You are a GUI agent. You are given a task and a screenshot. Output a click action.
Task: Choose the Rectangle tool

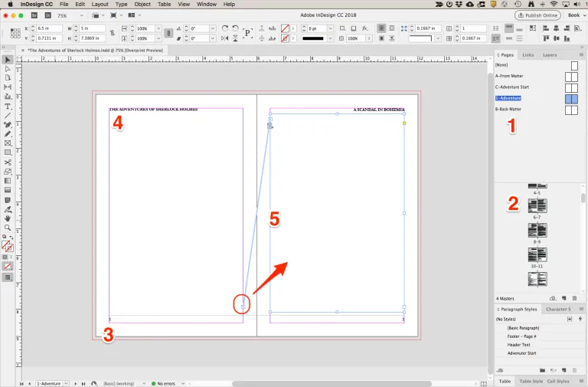point(8,153)
